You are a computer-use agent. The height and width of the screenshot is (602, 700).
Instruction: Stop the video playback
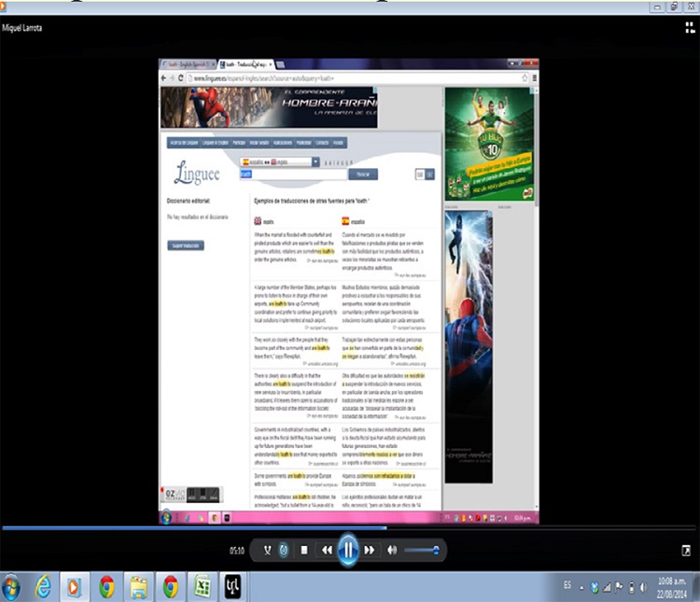[x=303, y=551]
